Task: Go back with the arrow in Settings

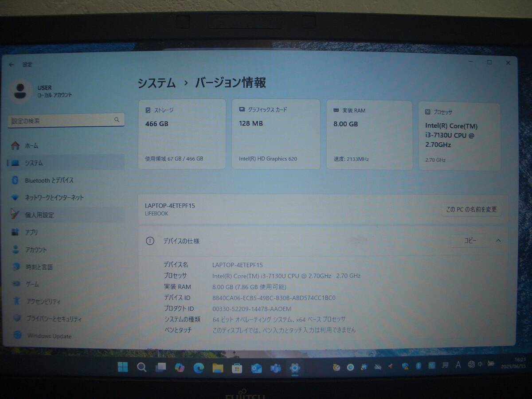Action: (12, 64)
